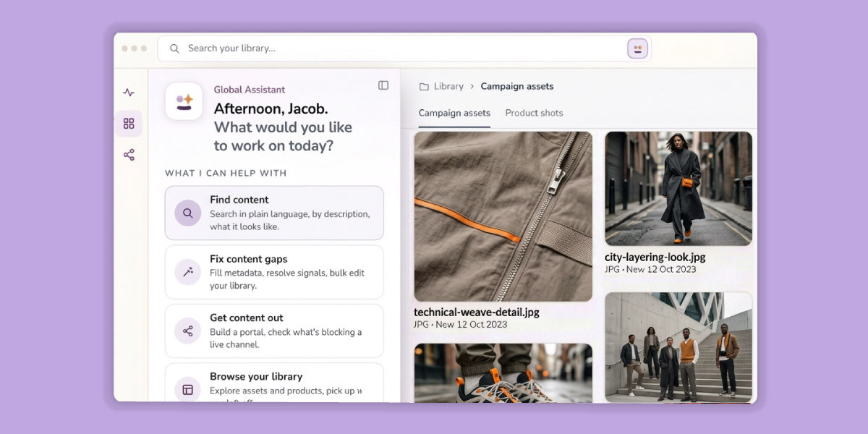Open the technical-weave-detail jacket thumbnail

click(x=503, y=216)
